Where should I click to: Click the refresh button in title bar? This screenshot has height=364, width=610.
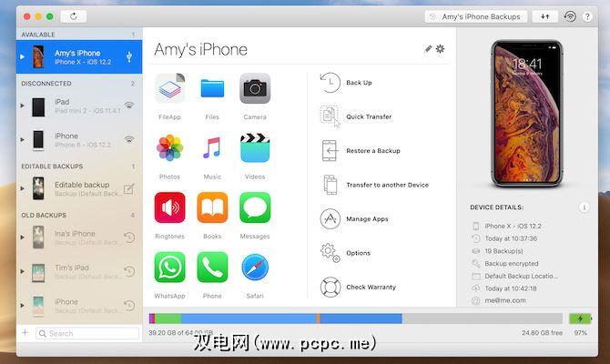tap(74, 16)
